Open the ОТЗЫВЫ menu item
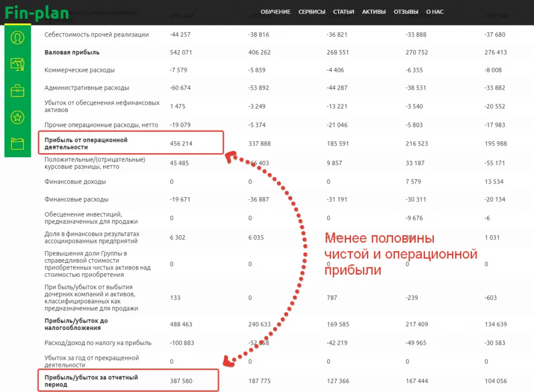Screen dimensions: 534x392 click(406, 12)
